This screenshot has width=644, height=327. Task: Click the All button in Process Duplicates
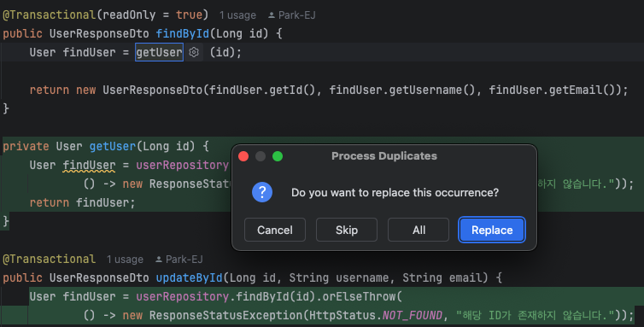(419, 230)
